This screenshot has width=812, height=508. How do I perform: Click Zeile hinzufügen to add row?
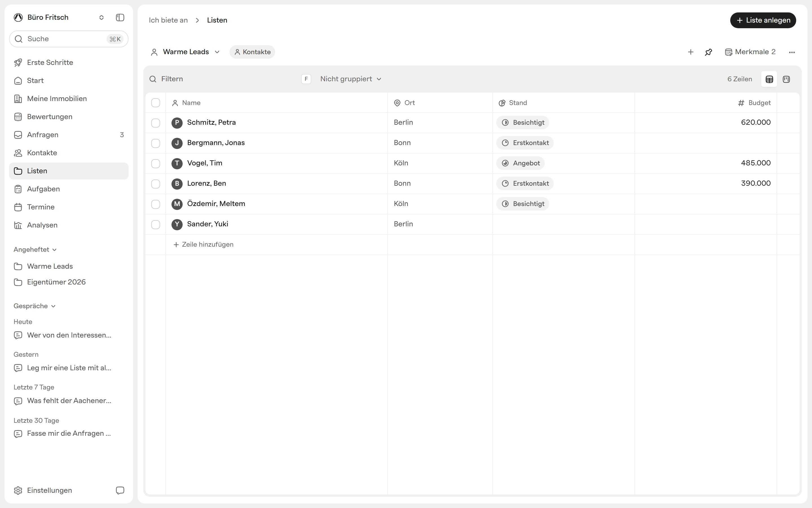coord(203,245)
